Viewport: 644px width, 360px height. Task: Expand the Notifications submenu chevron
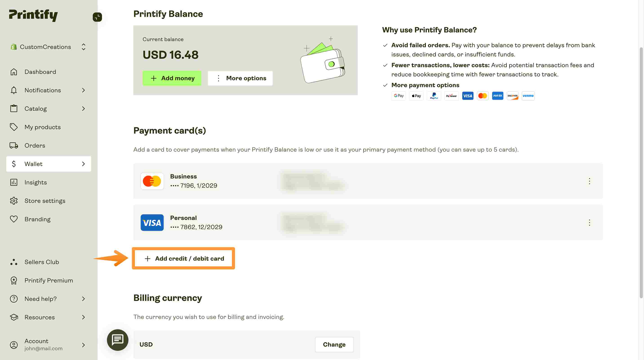tap(84, 90)
